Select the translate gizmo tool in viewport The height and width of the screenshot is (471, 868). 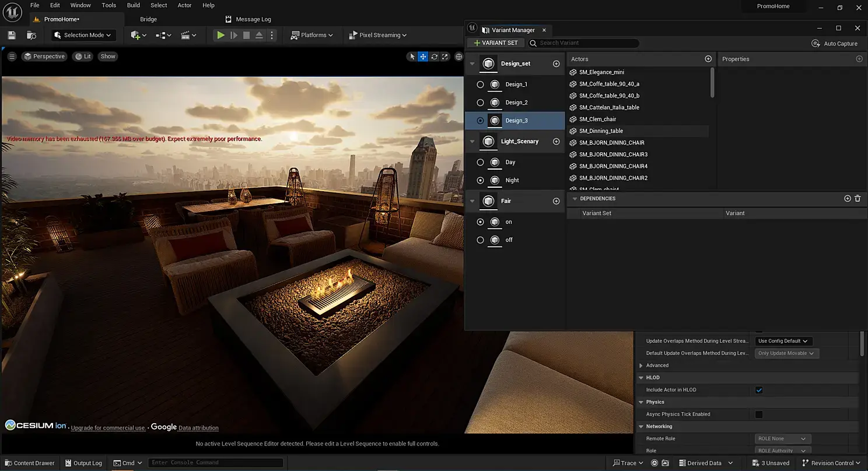(x=423, y=57)
